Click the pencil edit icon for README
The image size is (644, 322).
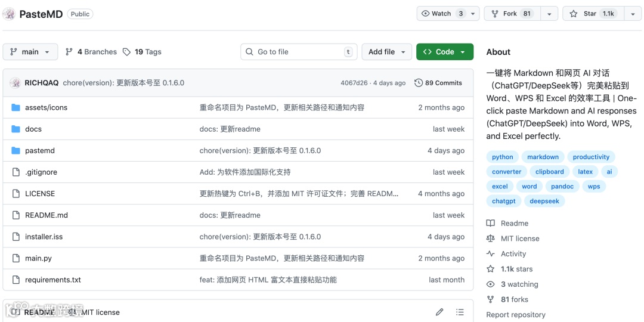click(439, 312)
